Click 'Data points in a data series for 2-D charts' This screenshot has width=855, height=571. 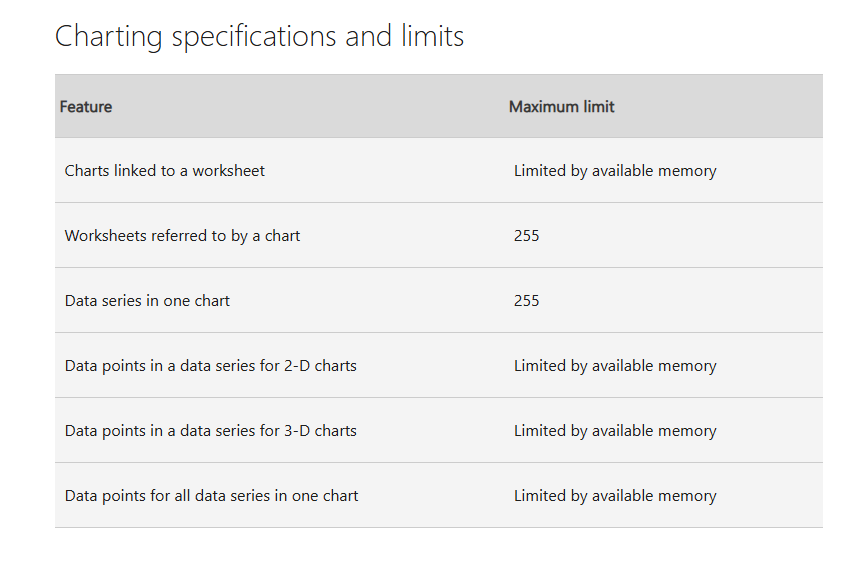(210, 365)
